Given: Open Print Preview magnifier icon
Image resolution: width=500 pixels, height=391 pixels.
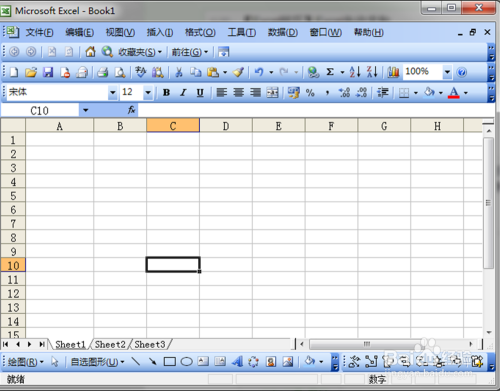Looking at the screenshot, I should pyautogui.click(x=120, y=72).
